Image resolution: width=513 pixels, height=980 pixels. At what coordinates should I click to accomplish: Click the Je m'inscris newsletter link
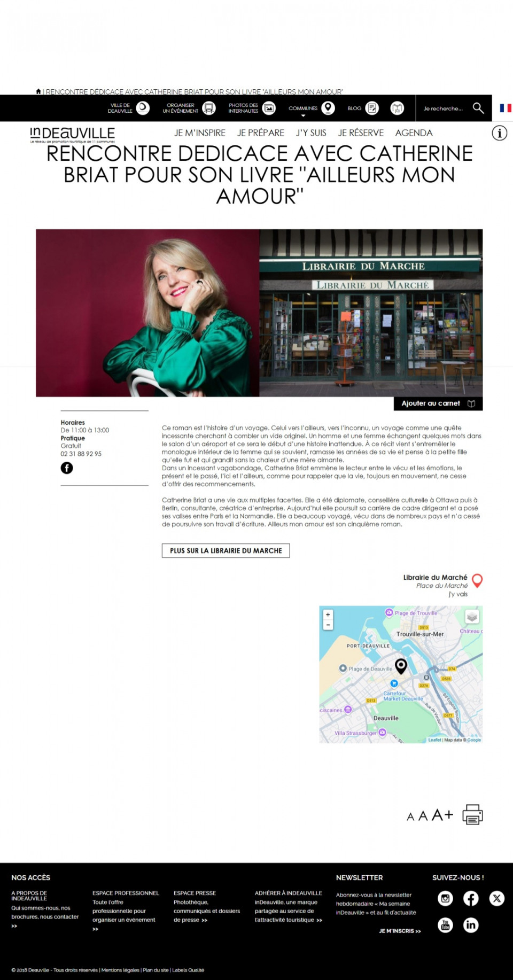pos(400,931)
